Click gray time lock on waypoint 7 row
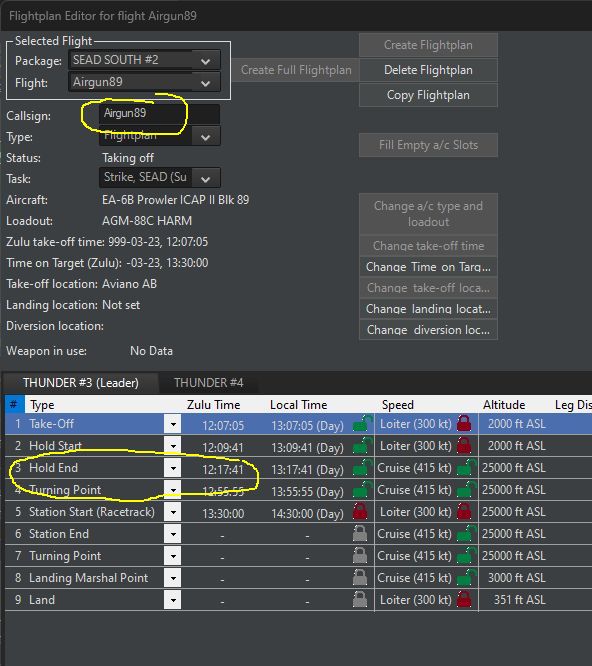Viewport: 592px width, 666px height. click(360, 556)
